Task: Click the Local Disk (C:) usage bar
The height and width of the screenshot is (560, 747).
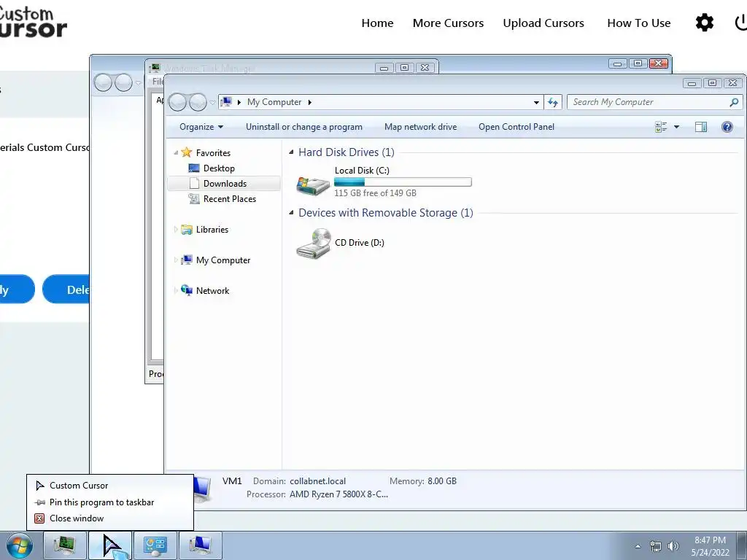Action: tap(403, 182)
